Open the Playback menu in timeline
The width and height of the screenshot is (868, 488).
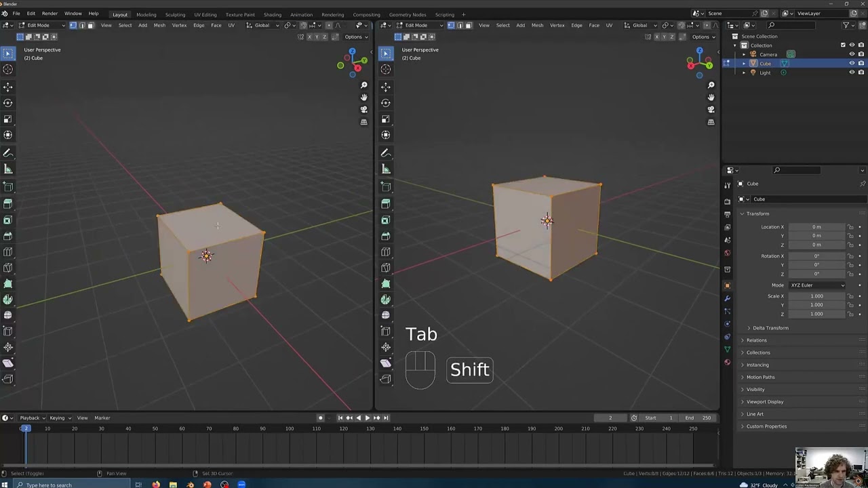tap(31, 418)
